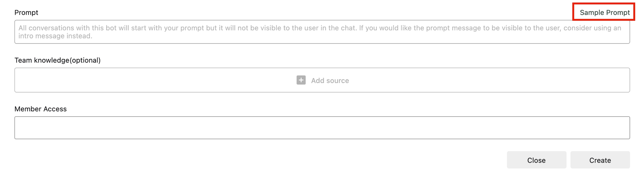This screenshot has height=175, width=644.
Task: Click the word 'optional' in Team knowledge label
Action: (x=85, y=60)
